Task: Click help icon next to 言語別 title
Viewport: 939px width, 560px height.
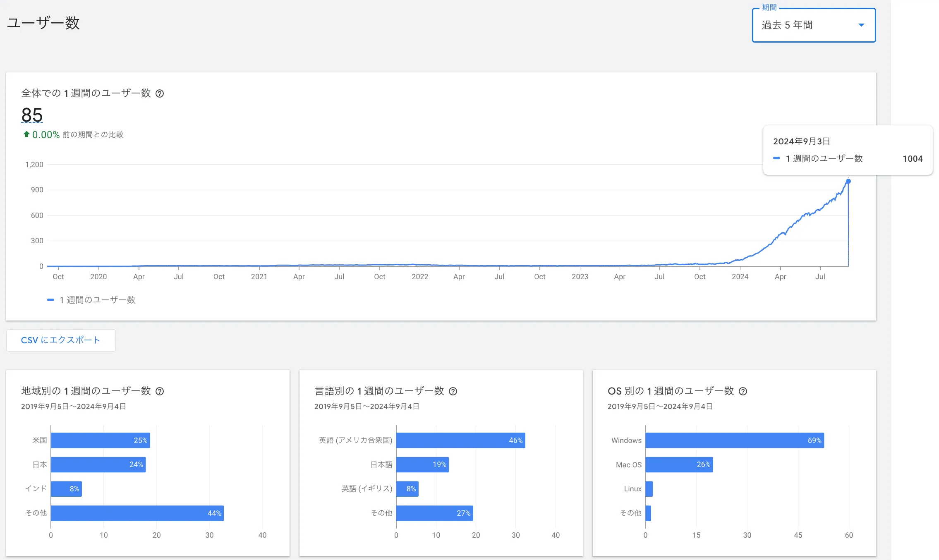Action: (453, 391)
